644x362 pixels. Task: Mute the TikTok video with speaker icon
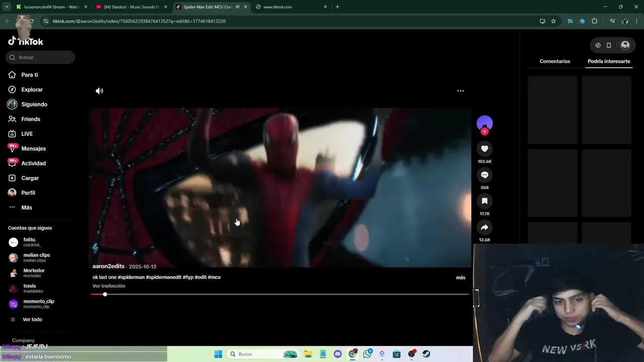click(x=100, y=91)
